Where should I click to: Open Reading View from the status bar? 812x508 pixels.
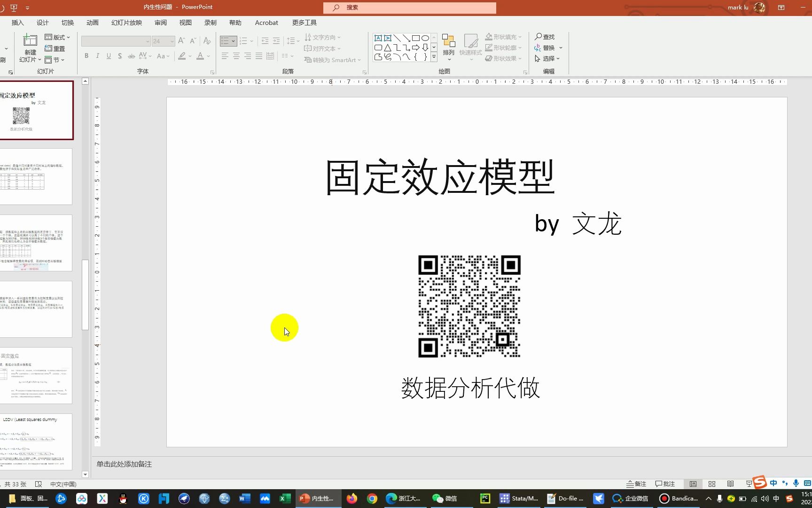[730, 484]
